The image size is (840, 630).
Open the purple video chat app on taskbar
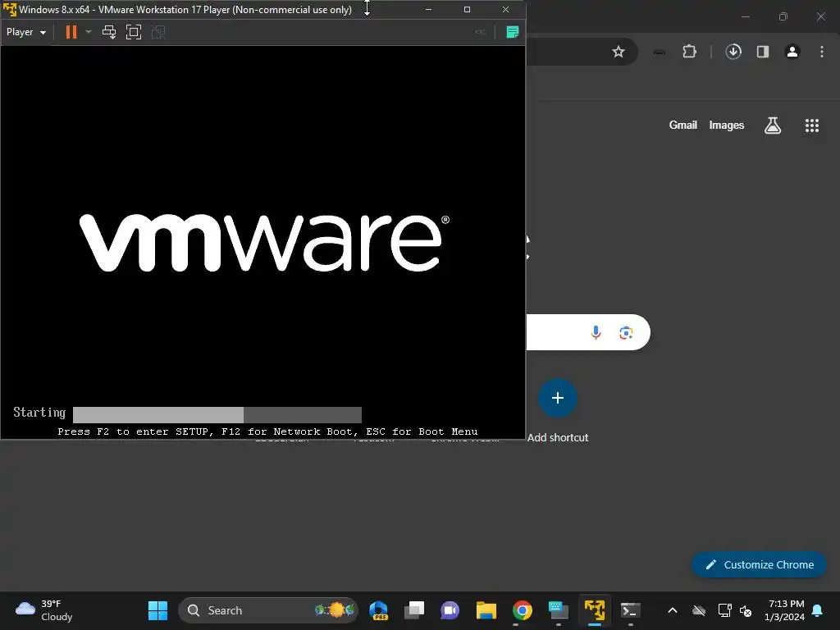tap(450, 610)
